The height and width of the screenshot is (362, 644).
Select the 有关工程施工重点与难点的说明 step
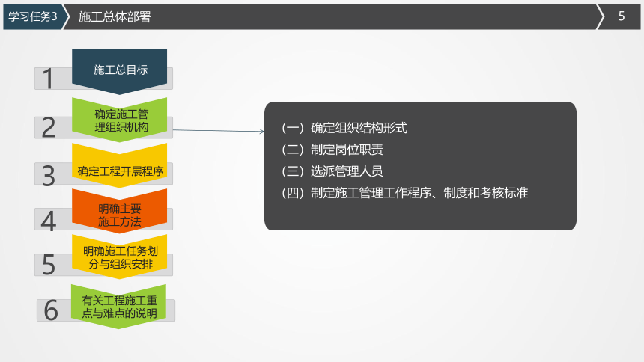click(x=119, y=307)
